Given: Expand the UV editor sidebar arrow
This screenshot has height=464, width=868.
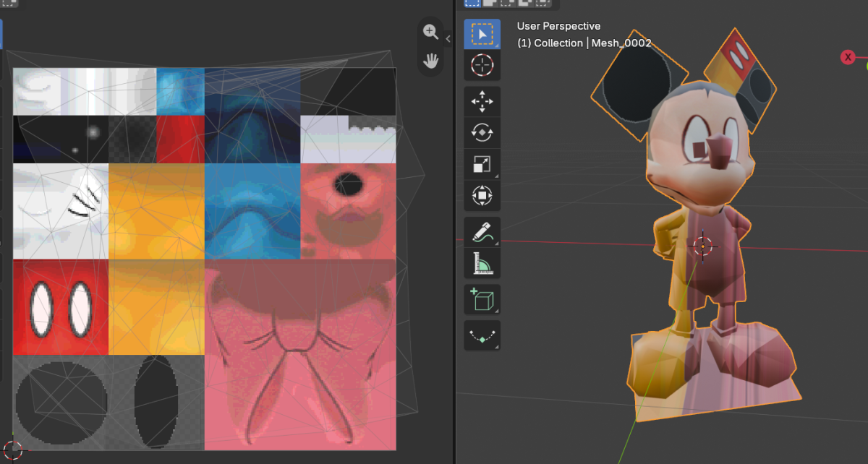Looking at the screenshot, I should [448, 39].
